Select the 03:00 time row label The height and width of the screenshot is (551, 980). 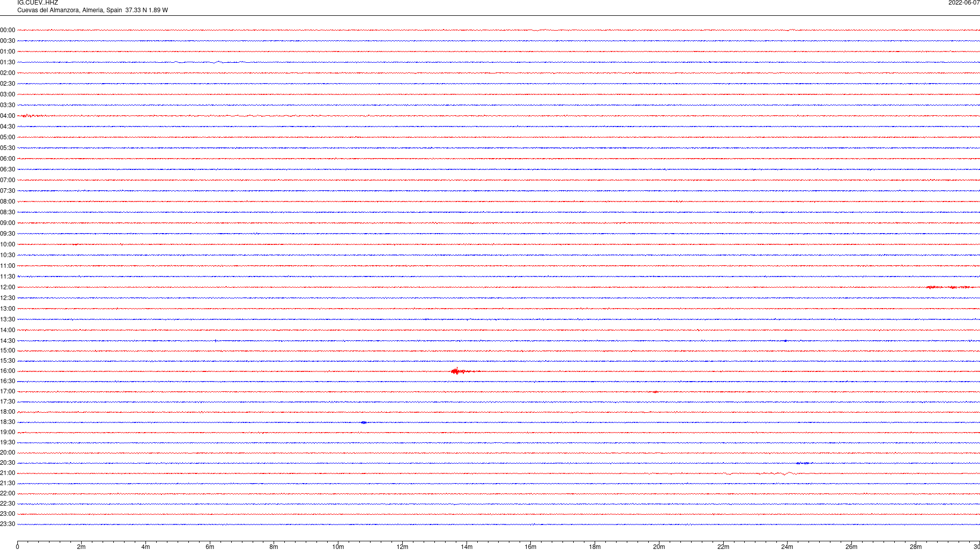8,94
